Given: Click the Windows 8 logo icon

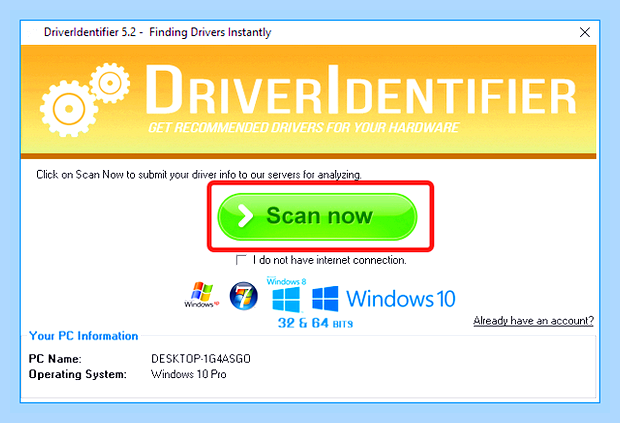Looking at the screenshot, I should click(286, 295).
